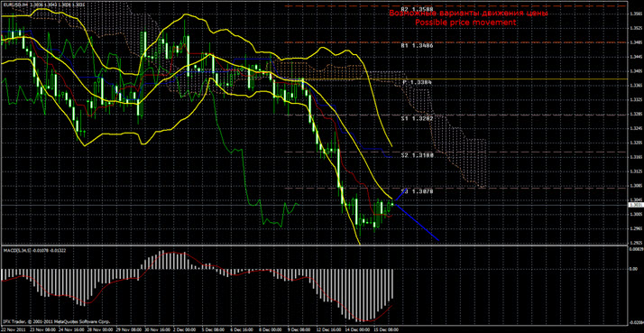The image size is (644, 333).
Task: Click the long blue downward forecast arrow line
Action: pyautogui.click(x=417, y=222)
